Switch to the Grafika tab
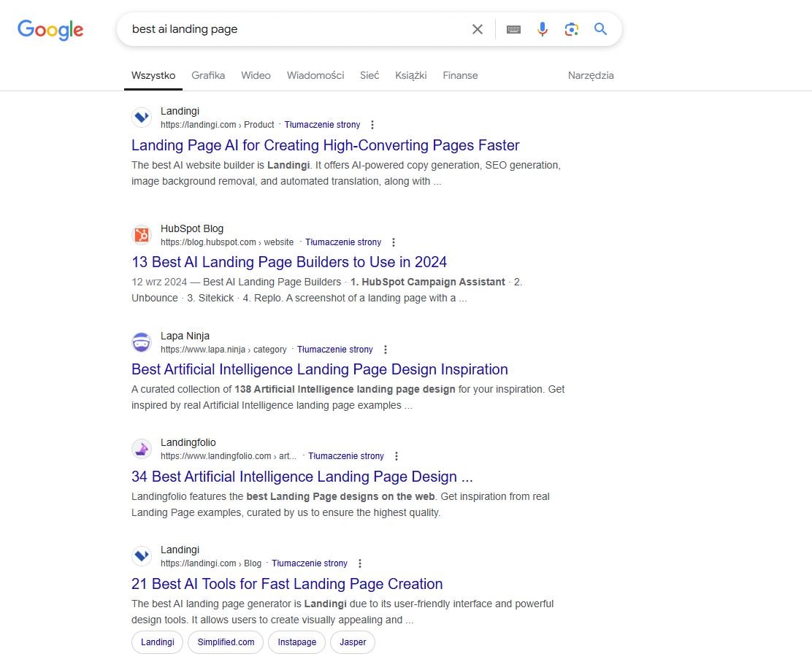 [208, 76]
